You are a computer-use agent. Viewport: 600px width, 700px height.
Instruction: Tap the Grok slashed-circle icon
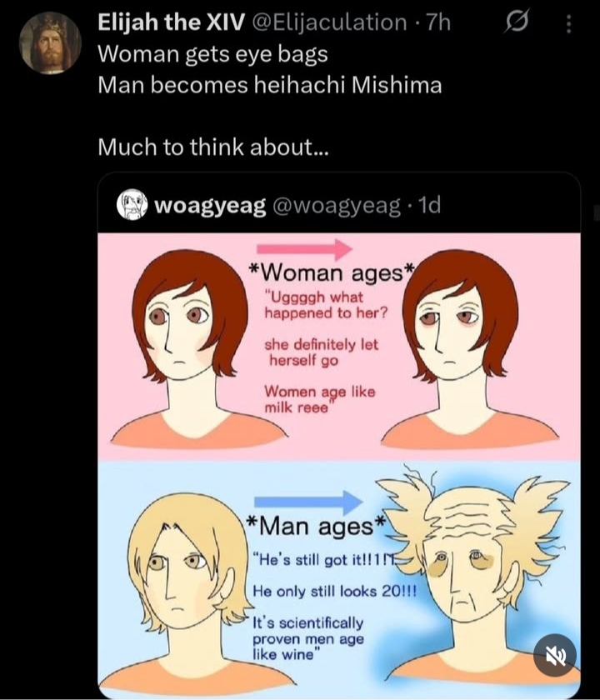tap(517, 22)
